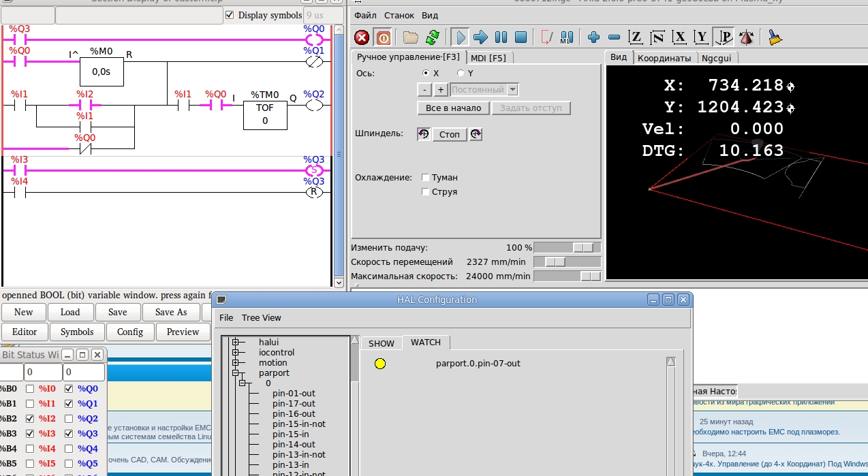Select Y axis radio button
The image size is (868, 476).
[x=461, y=73]
